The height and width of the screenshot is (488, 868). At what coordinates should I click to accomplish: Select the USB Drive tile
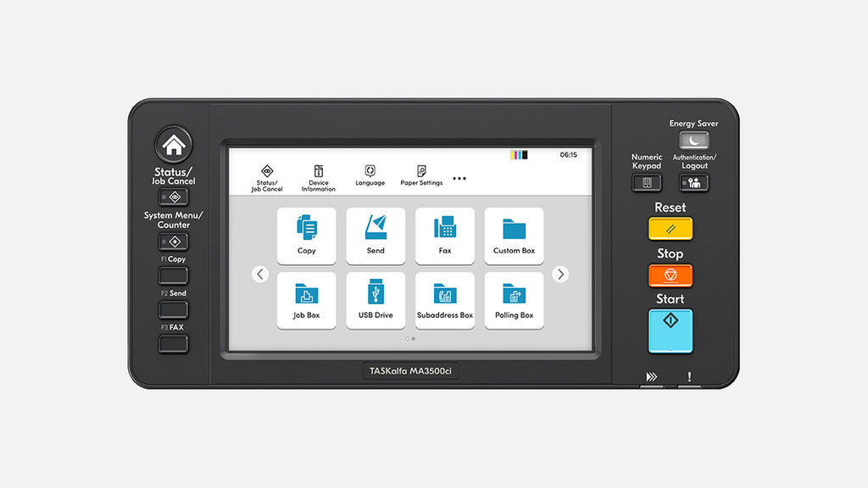376,300
